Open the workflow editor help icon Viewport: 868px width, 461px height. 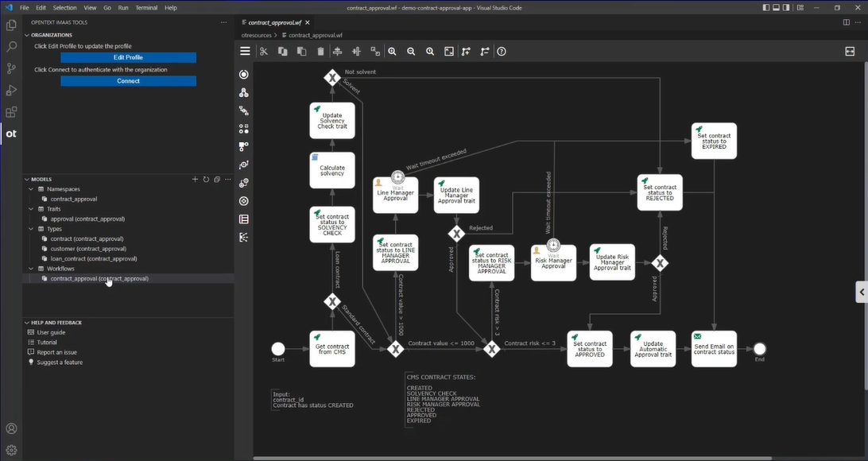(502, 52)
